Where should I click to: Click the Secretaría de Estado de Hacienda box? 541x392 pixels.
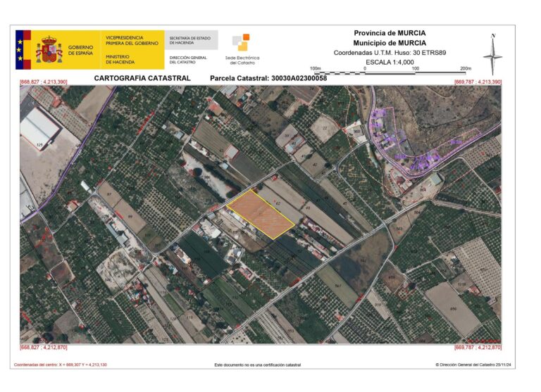pyautogui.click(x=190, y=40)
